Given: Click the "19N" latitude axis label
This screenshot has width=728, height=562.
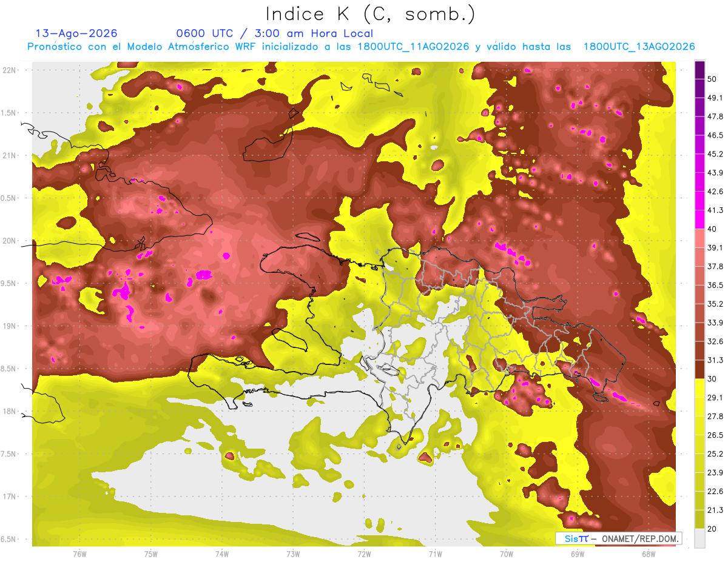Looking at the screenshot, I should [x=10, y=326].
